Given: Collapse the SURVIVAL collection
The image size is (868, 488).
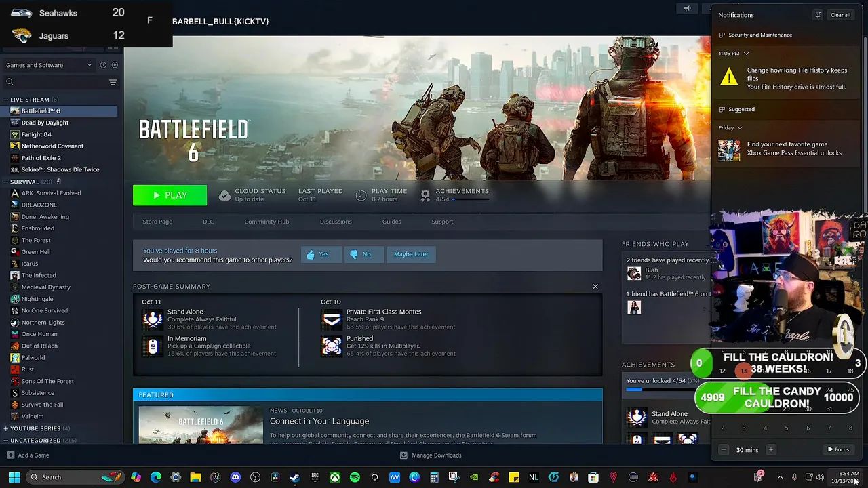Looking at the screenshot, I should click(6, 182).
